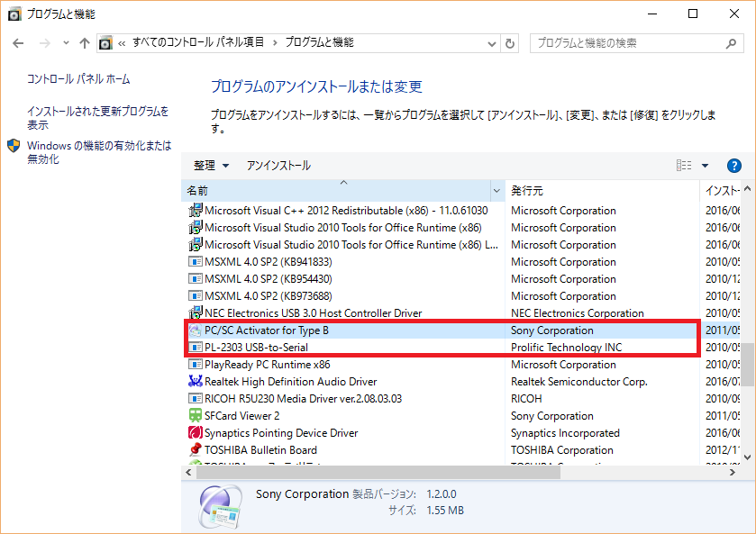The image size is (756, 534).
Task: Click the Synaptics Incorporated publisher cell
Action: coord(565,433)
